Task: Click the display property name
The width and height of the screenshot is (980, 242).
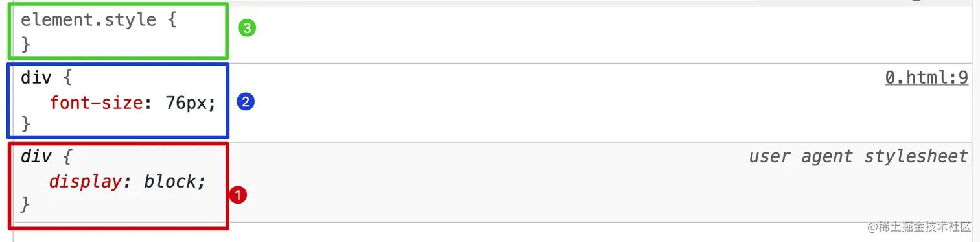Action: tap(85, 182)
